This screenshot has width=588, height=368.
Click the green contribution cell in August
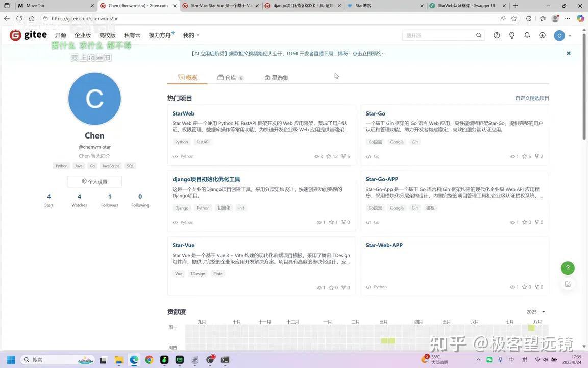coord(531,328)
